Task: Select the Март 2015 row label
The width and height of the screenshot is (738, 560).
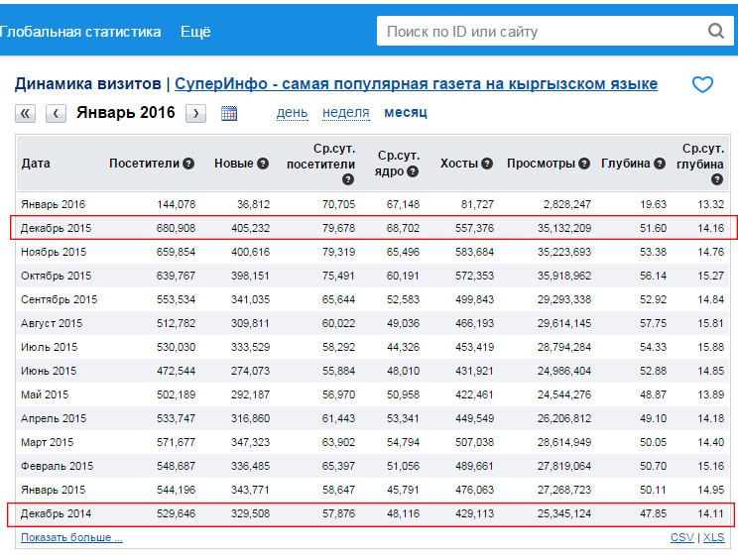Action: click(47, 442)
